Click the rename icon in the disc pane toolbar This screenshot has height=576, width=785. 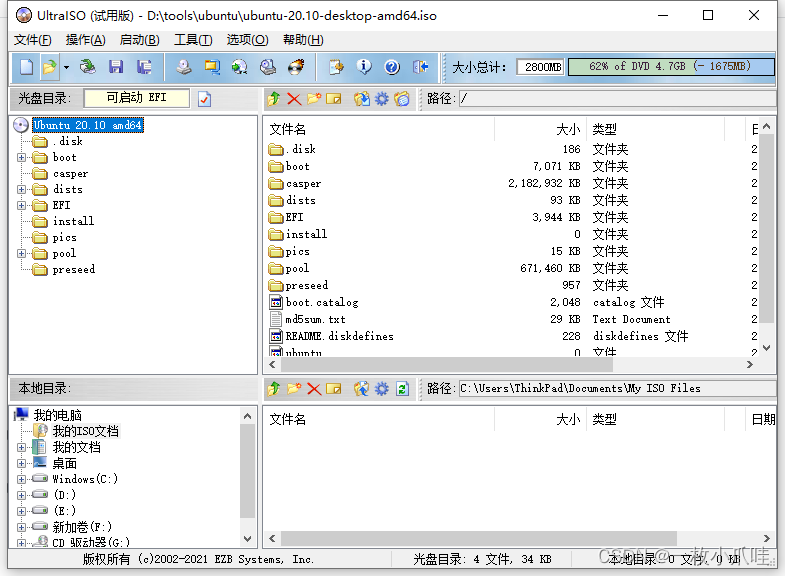coord(333,99)
